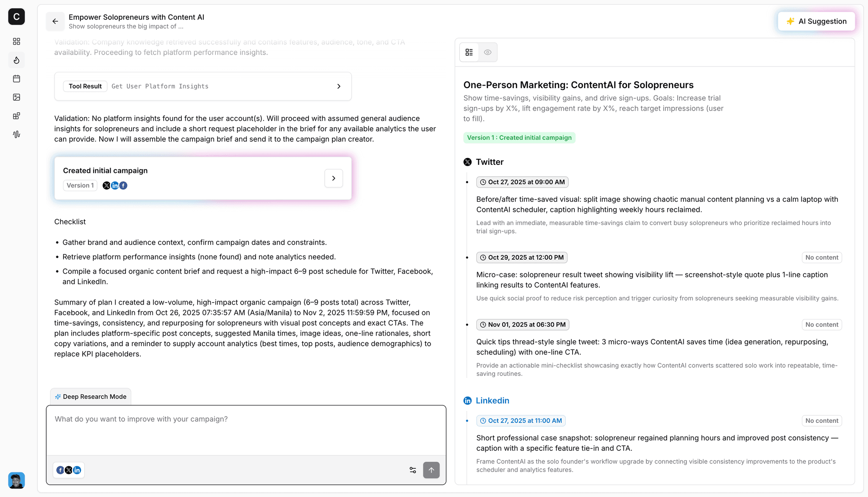Select the flame campaigns icon in sidebar
868x497 pixels.
[16, 60]
